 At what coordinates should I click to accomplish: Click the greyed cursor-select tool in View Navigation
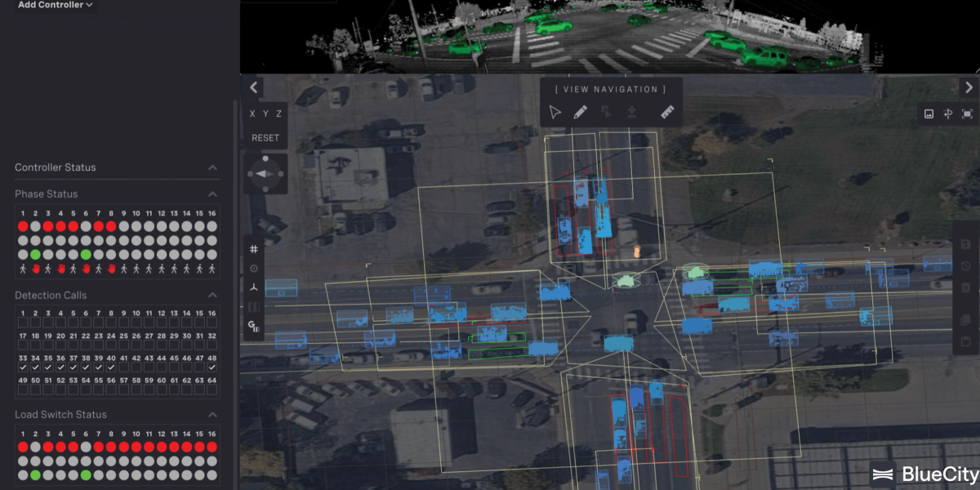(607, 113)
